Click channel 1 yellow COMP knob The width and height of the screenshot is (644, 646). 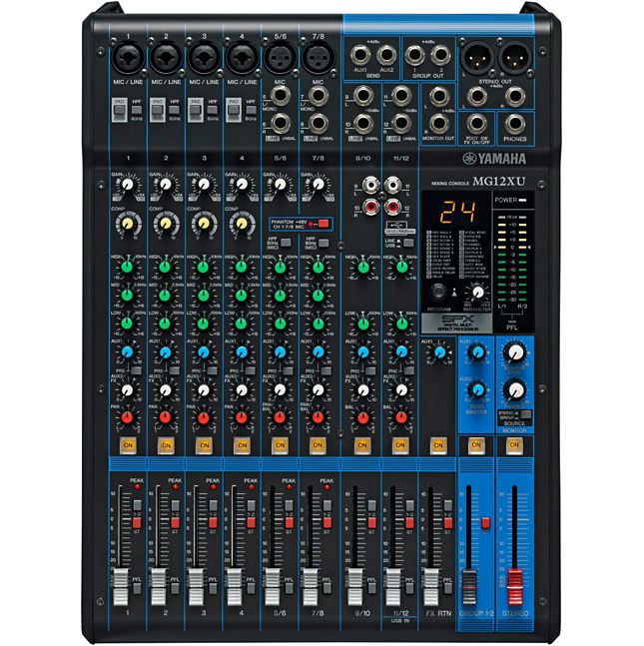128,224
